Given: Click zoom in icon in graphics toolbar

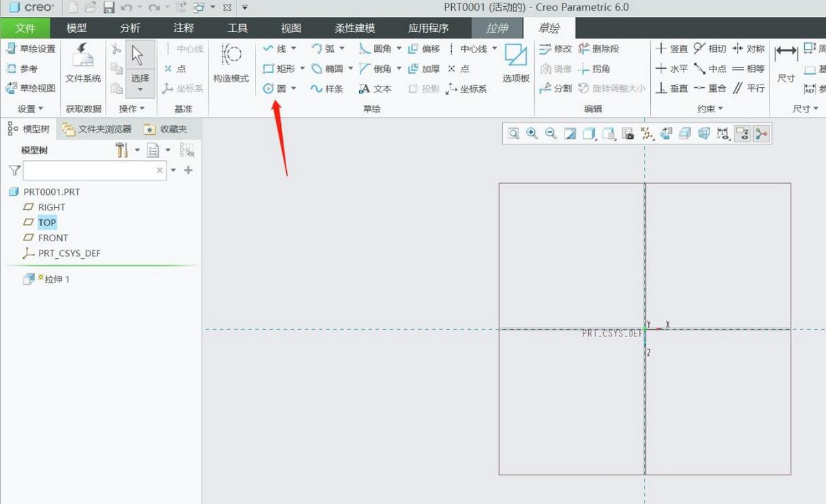Looking at the screenshot, I should point(532,133).
